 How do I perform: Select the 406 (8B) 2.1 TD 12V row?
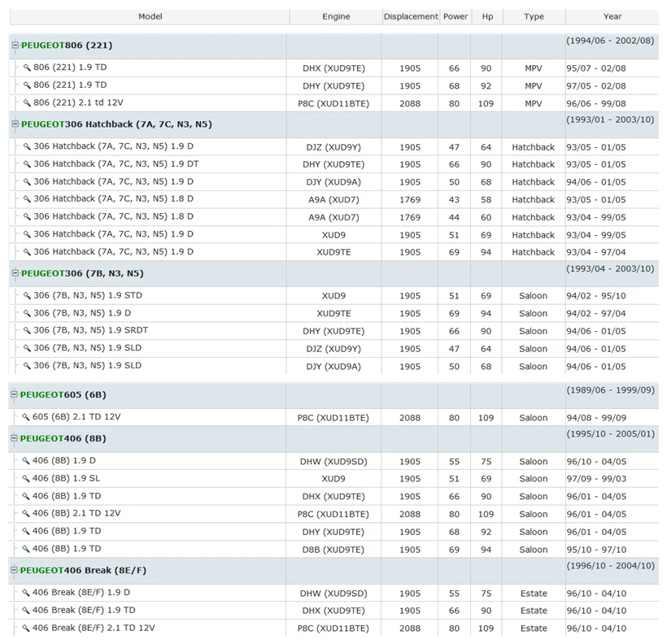pyautogui.click(x=334, y=514)
